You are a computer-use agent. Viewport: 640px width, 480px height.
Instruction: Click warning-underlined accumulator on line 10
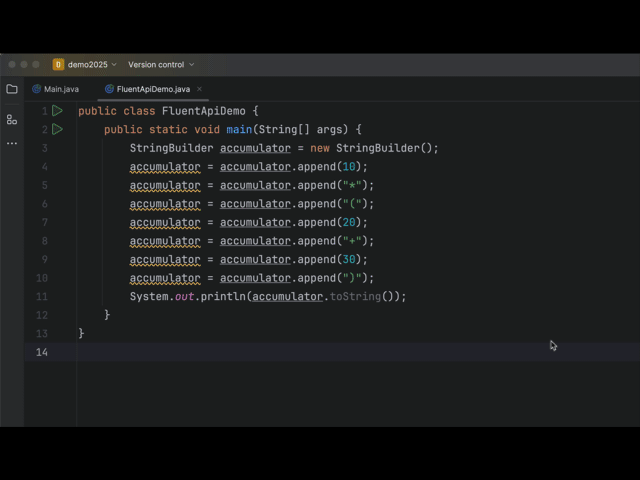(x=165, y=278)
